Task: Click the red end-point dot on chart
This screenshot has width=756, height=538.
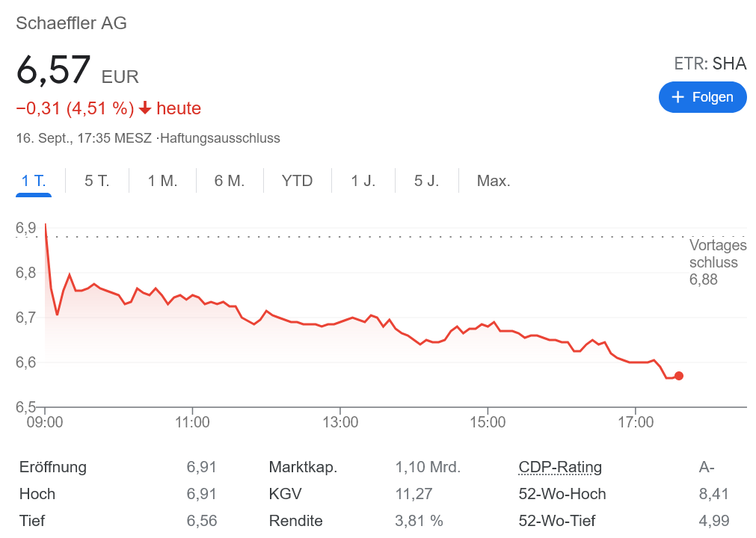Action: coord(678,376)
